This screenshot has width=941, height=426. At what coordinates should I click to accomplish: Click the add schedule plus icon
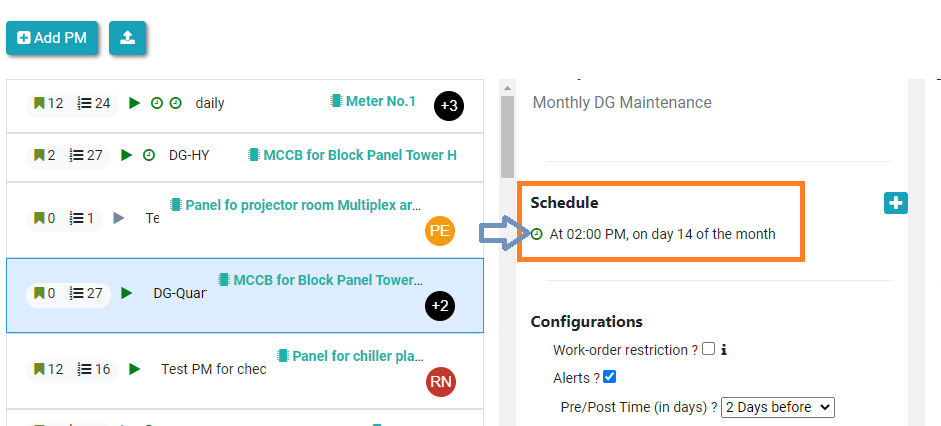click(895, 203)
